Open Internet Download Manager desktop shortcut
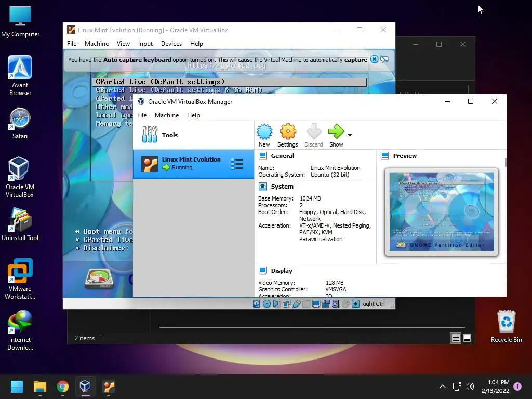The width and height of the screenshot is (532, 399). click(20, 330)
